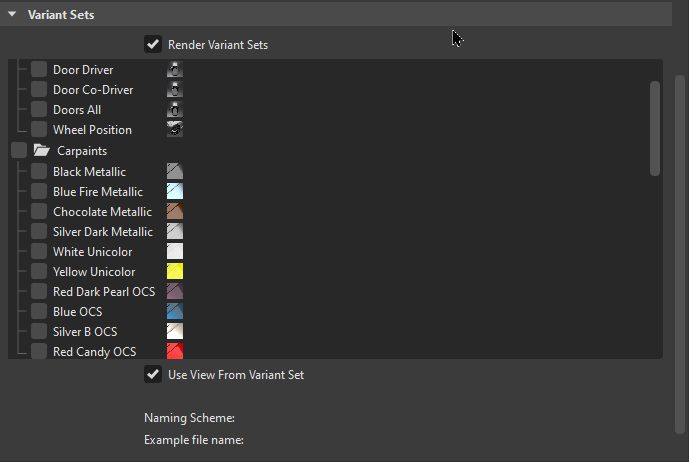689x462 pixels.
Task: Select the Chocolate Metallic variant row
Action: (x=102, y=212)
